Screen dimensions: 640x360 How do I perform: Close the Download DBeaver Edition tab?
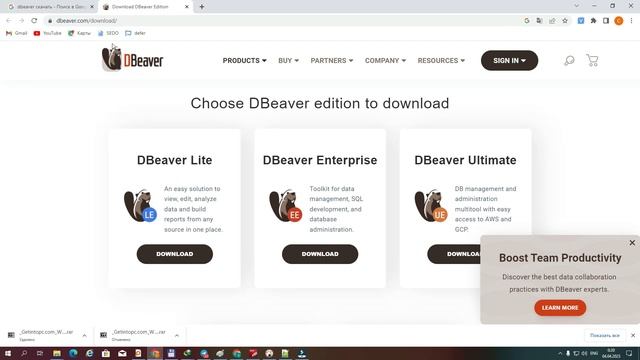(x=187, y=7)
